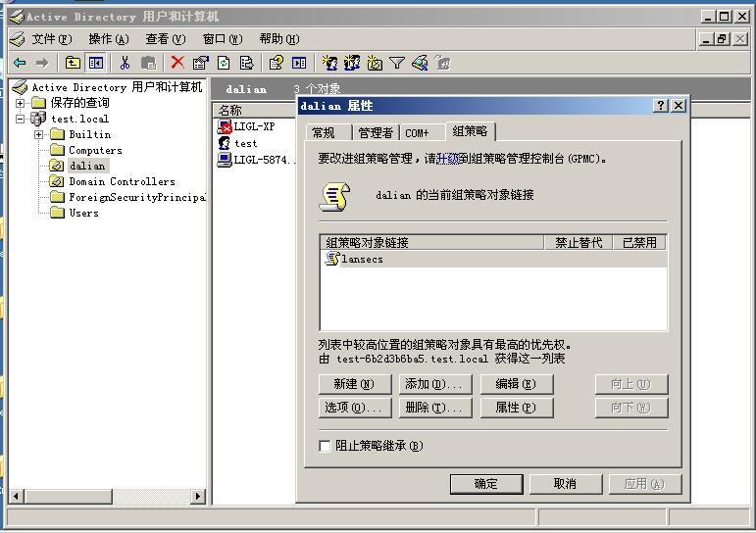Click the 新建(N) button
Viewport: 756px width, 533px height.
pos(354,384)
